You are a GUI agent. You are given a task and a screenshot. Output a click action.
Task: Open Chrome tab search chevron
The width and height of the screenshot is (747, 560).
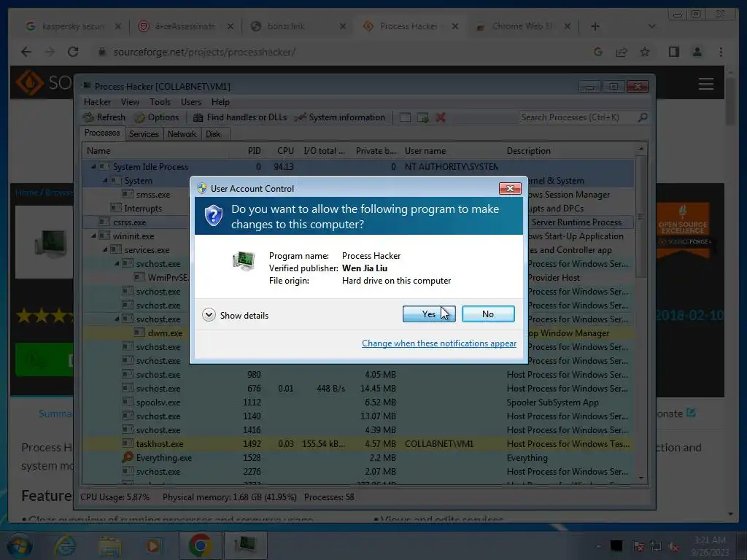pos(651,26)
